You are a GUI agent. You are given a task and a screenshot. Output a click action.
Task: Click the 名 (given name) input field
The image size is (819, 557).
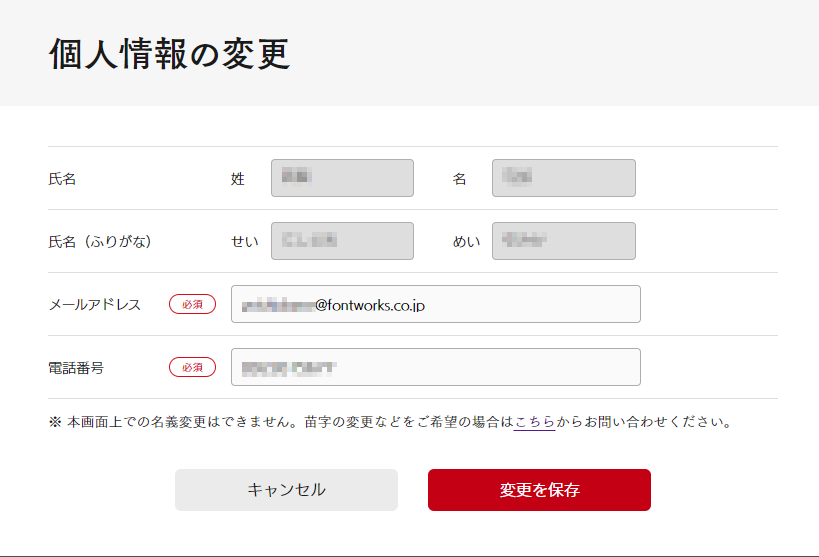(x=563, y=178)
